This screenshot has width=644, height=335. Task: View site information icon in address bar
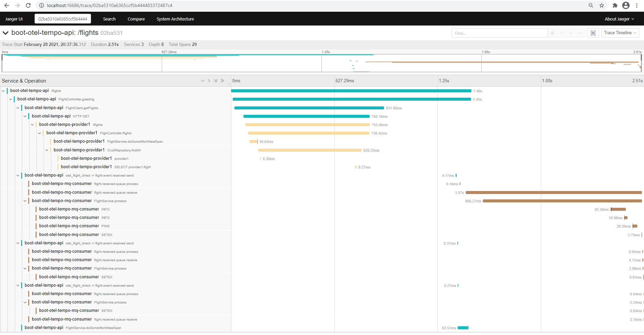pos(42,5)
